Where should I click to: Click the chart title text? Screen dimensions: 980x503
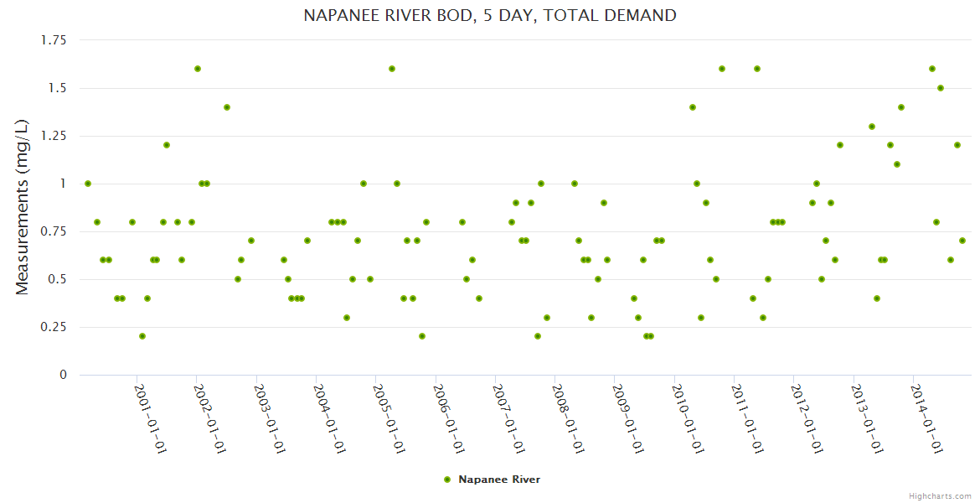490,15
